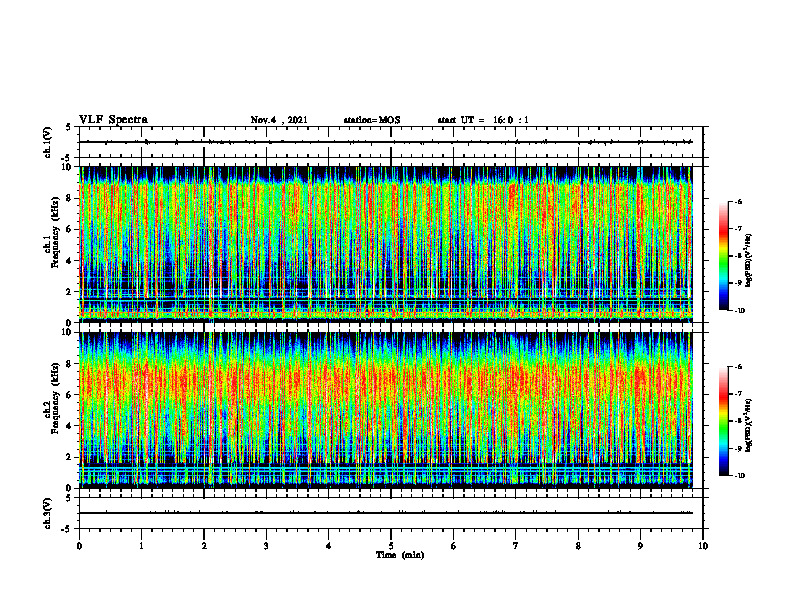Click the "4" kHz tick on ch.1 spectrogram
Viewport: 792px width, 612px height.
(x=69, y=261)
